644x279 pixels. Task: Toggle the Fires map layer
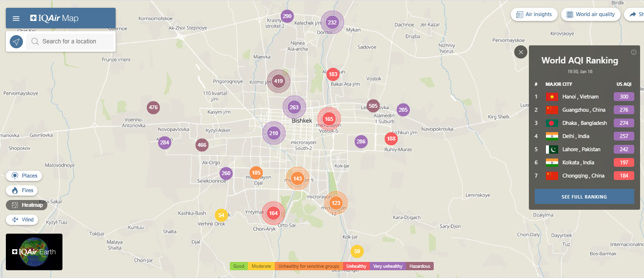click(23, 190)
